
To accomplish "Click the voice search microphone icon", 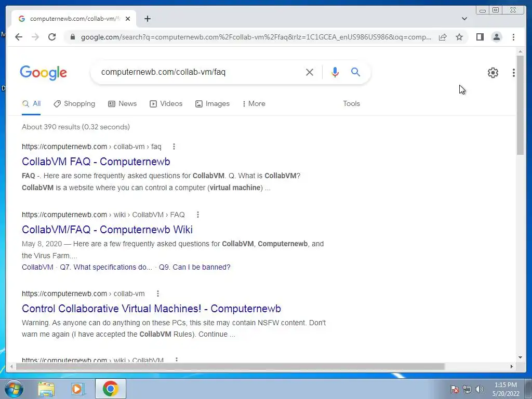I will click(335, 72).
